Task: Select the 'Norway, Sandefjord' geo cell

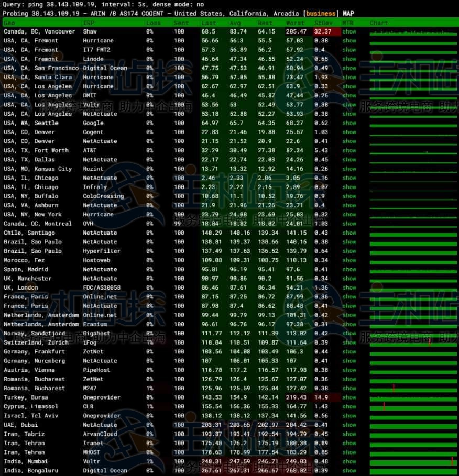Action: 35,334
